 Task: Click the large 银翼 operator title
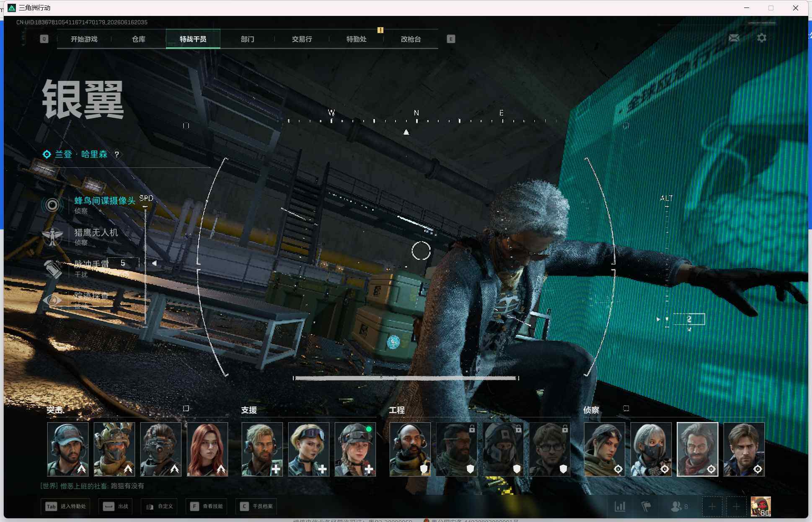83,100
